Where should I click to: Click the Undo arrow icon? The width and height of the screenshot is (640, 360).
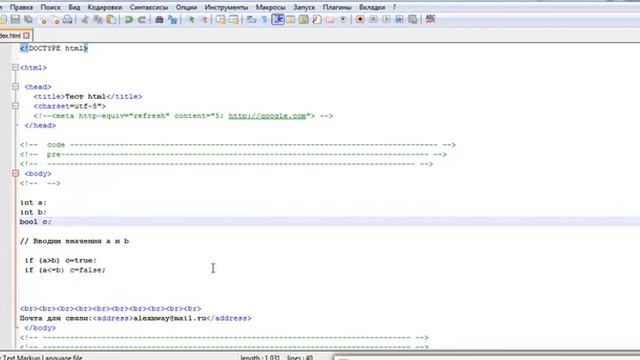tap(129, 19)
